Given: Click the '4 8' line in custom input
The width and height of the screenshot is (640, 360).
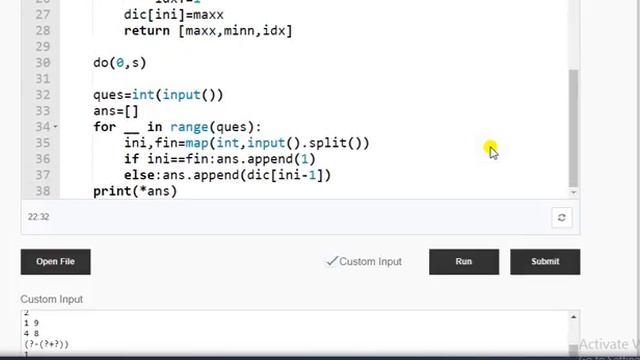Looking at the screenshot, I should (31, 334).
